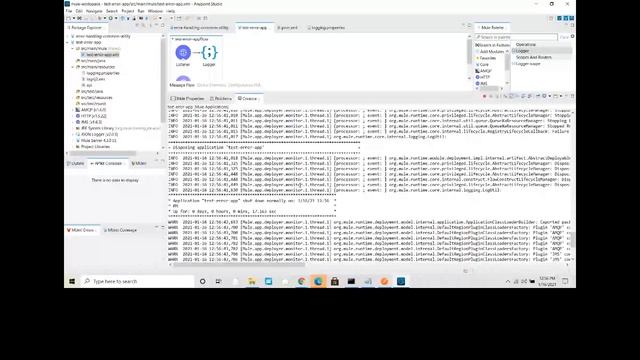Image resolution: width=640 pixels, height=360 pixels.
Task: Open the Help menu
Action: 171,11
